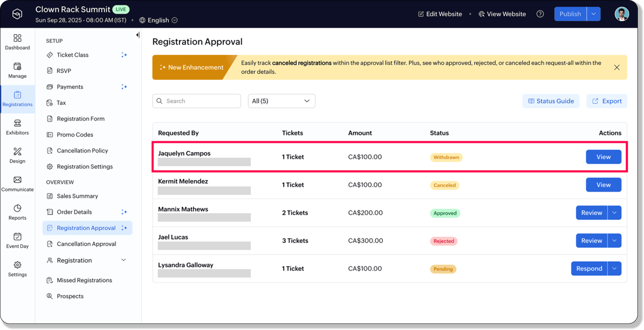Dismiss the New Enhancement banner

(x=617, y=68)
